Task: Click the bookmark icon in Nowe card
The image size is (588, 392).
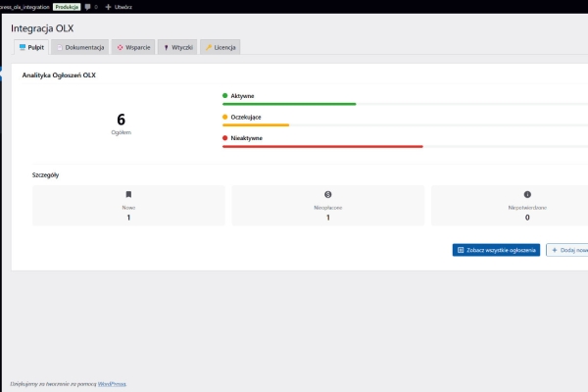Action: click(x=128, y=194)
